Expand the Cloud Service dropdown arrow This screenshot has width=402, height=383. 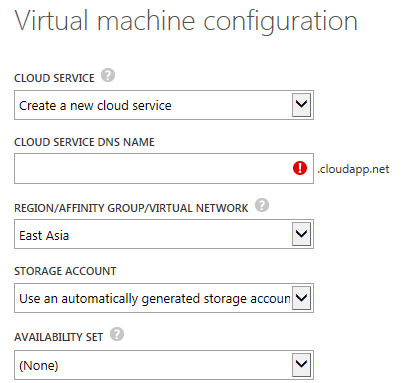click(x=301, y=105)
